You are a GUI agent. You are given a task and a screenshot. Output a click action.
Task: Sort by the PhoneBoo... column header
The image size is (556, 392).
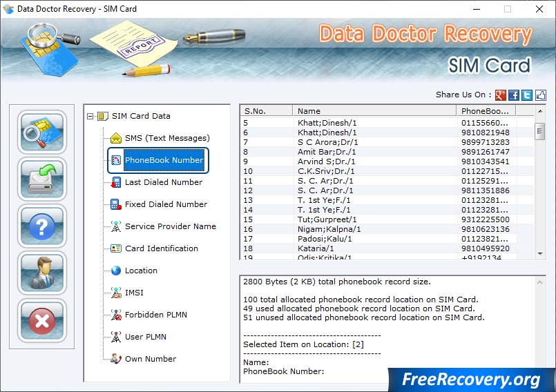pyautogui.click(x=486, y=111)
